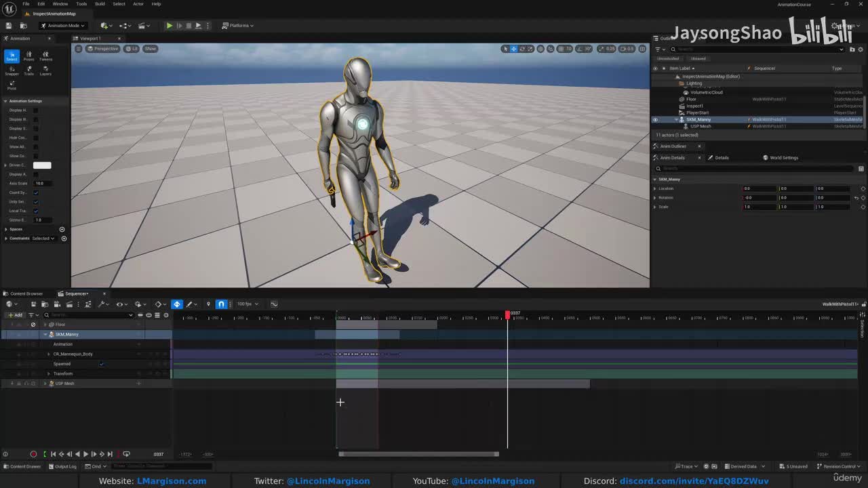
Task: Open the 100 fps frame rate dropdown
Action: pyautogui.click(x=247, y=304)
